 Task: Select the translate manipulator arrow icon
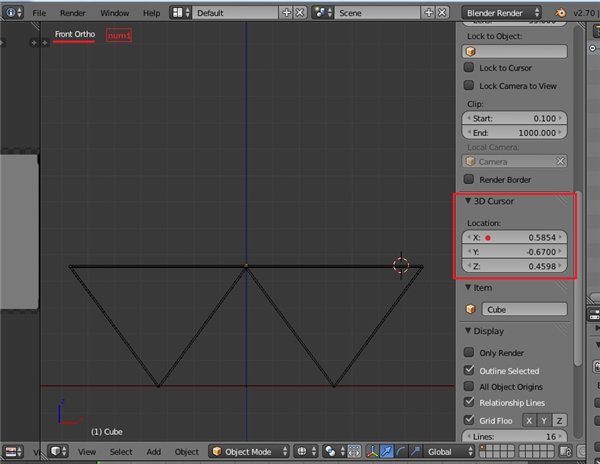coord(386,452)
